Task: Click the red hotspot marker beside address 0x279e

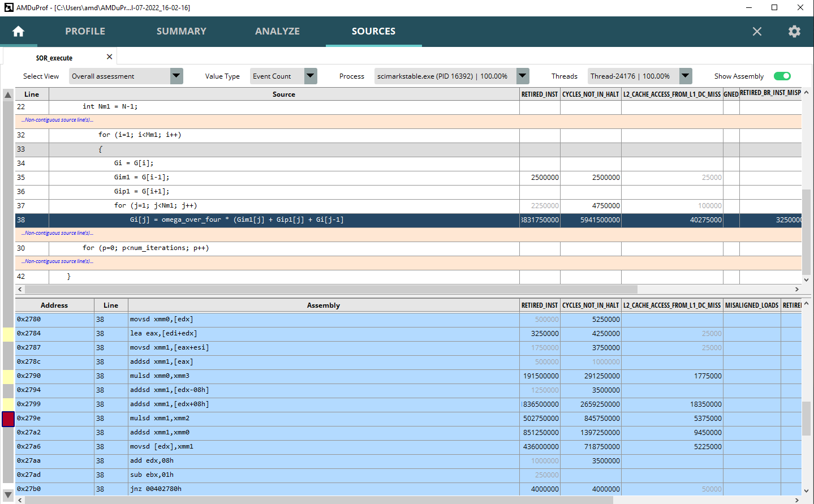Action: coord(7,419)
